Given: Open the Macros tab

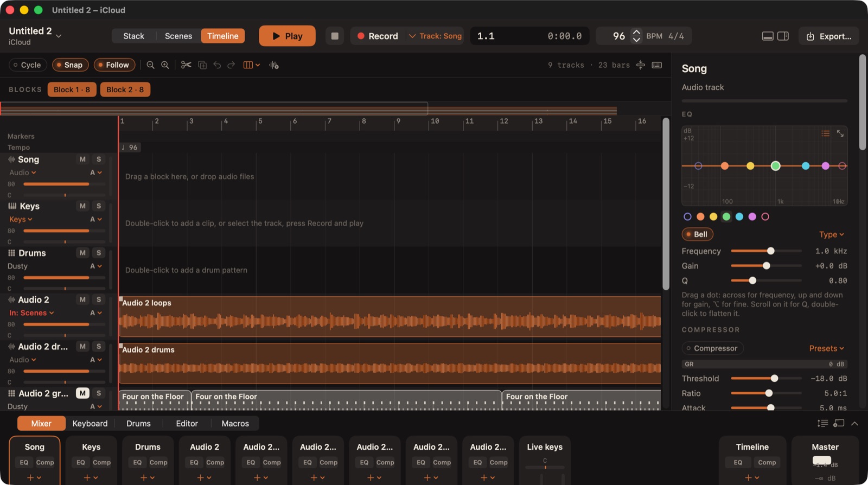Looking at the screenshot, I should point(235,423).
